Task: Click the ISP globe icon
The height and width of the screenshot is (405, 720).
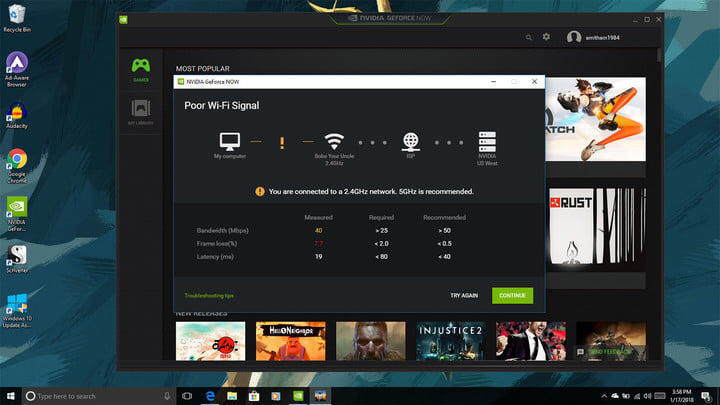Action: (x=411, y=141)
